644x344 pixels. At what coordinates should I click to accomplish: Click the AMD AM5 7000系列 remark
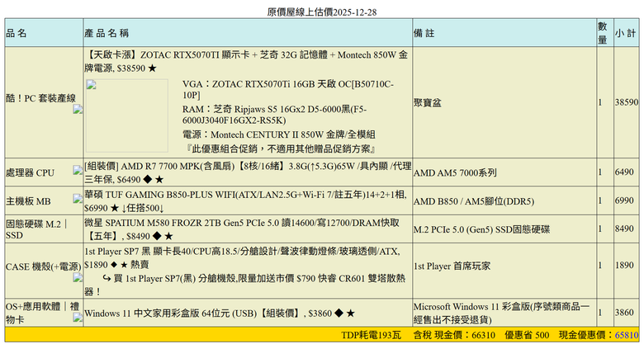click(x=455, y=172)
